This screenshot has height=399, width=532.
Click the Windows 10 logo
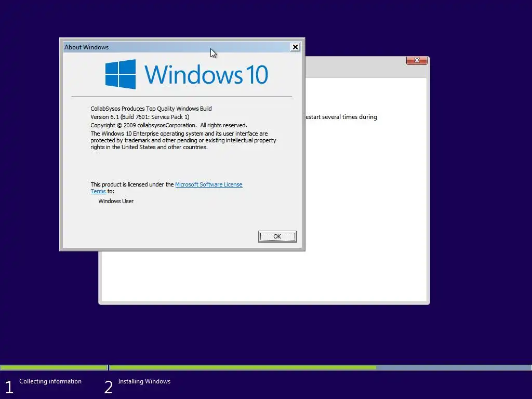coord(187,74)
